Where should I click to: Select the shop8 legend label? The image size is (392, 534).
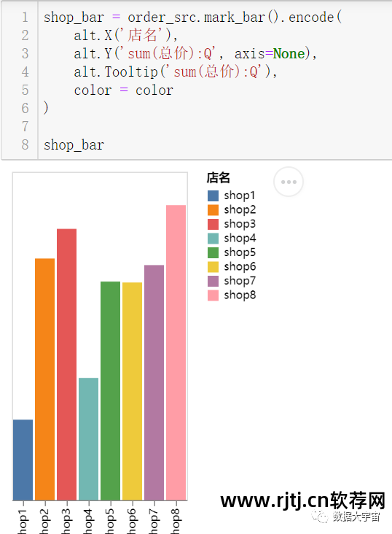click(x=240, y=295)
